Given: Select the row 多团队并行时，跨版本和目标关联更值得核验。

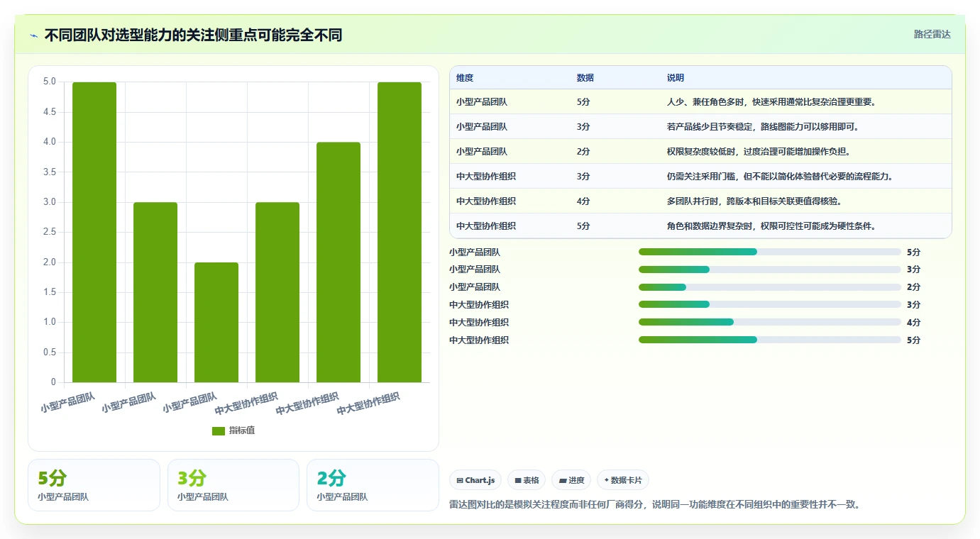Looking at the screenshot, I should (x=700, y=201).
